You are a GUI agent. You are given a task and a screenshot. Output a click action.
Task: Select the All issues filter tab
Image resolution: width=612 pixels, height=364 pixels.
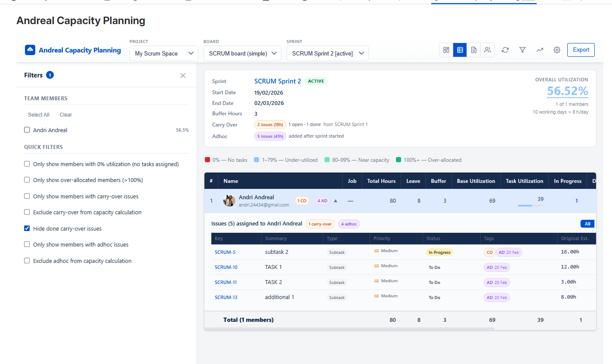(587, 224)
